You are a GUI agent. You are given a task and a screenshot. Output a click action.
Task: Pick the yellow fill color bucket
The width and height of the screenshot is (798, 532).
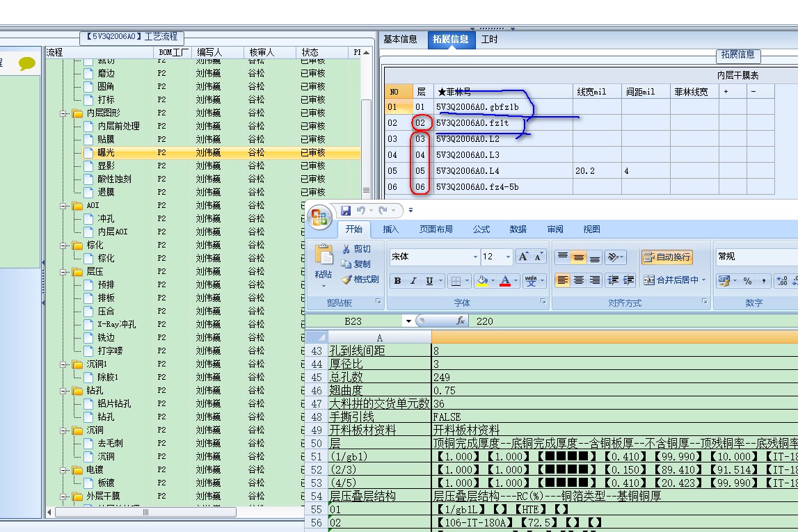[x=482, y=281]
